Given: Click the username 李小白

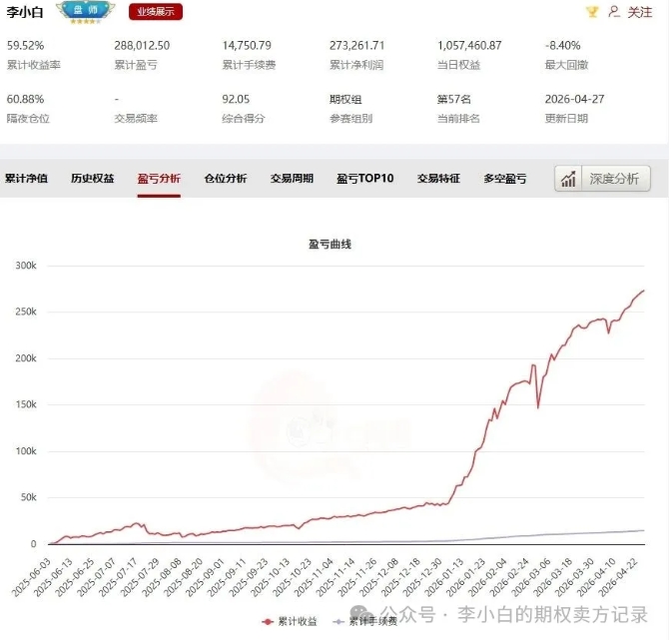Looking at the screenshot, I should (25, 12).
